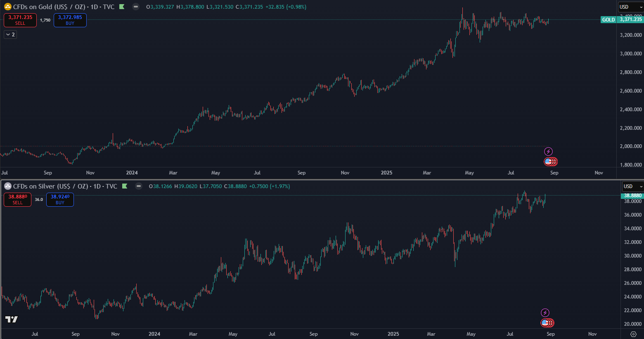
Task: Expand the collapsed indicators chevron labeled 2
Action: (10, 35)
